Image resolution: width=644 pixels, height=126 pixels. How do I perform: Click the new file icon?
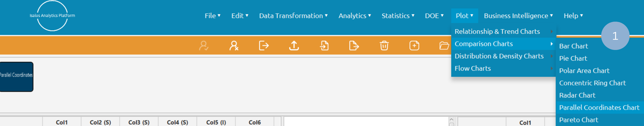414,46
